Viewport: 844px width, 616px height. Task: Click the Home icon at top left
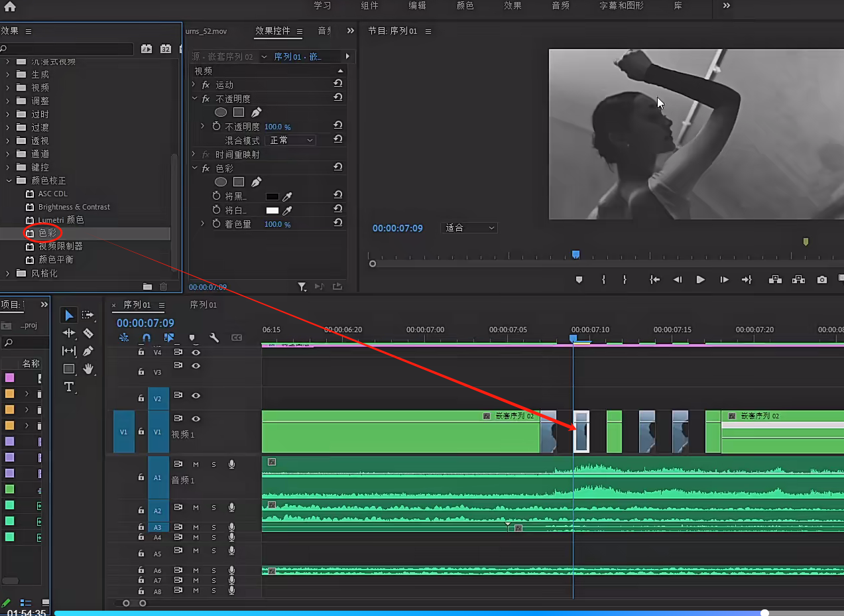pyautogui.click(x=9, y=7)
